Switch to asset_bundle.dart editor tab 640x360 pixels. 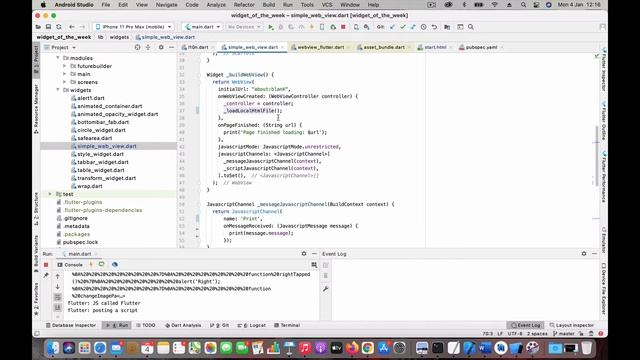(384, 47)
